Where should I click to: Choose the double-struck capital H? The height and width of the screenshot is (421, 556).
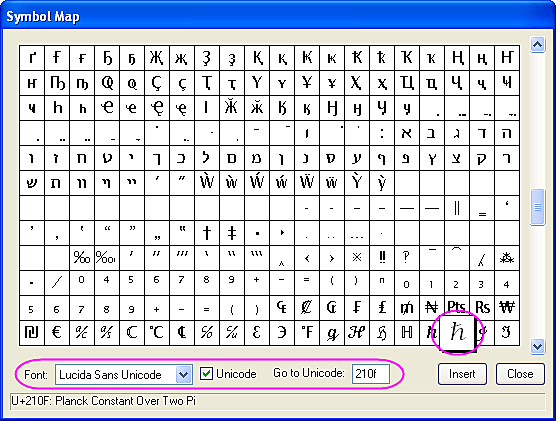[x=407, y=333]
